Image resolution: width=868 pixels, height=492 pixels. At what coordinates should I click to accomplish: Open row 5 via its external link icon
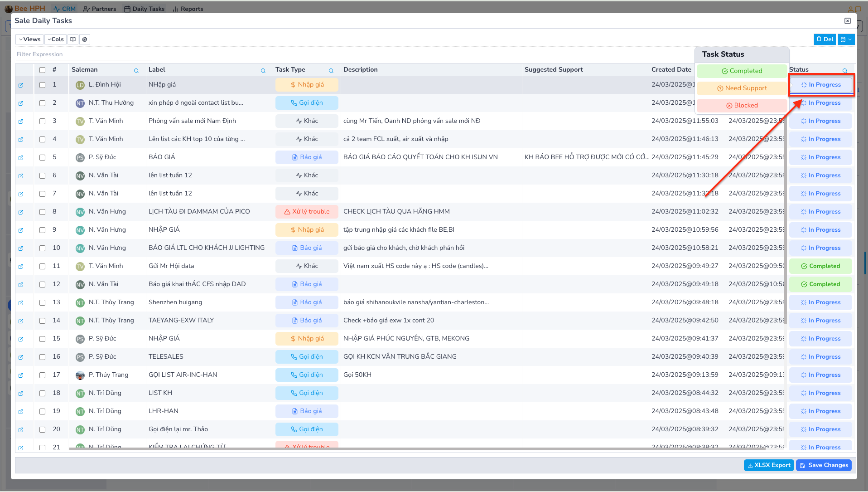(21, 158)
